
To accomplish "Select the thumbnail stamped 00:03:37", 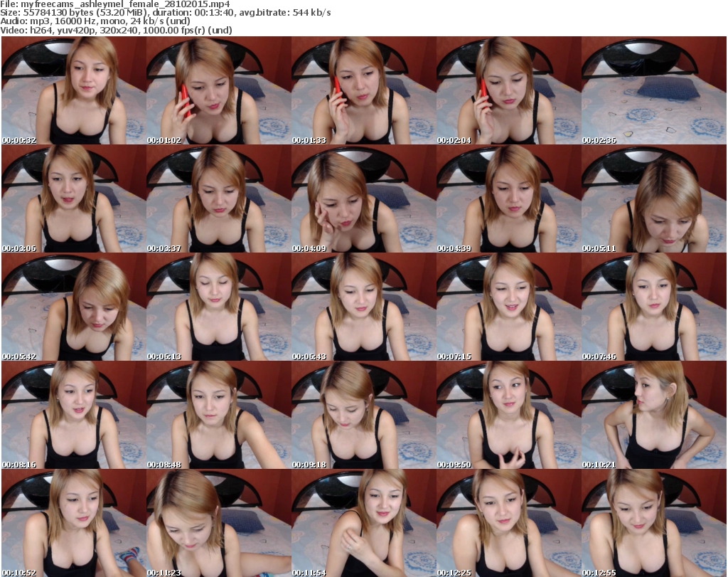I will [x=219, y=198].
